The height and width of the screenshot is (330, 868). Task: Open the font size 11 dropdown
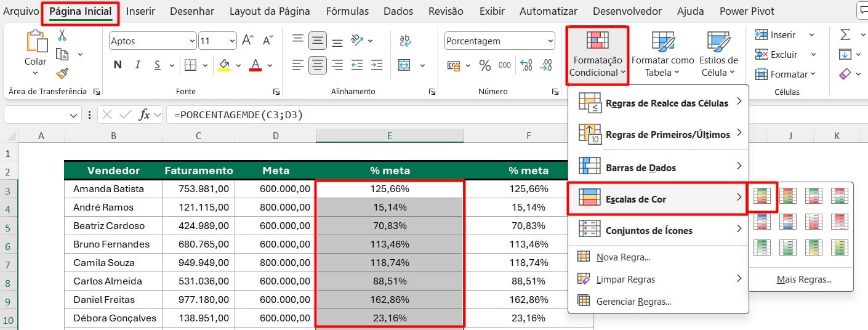point(232,41)
